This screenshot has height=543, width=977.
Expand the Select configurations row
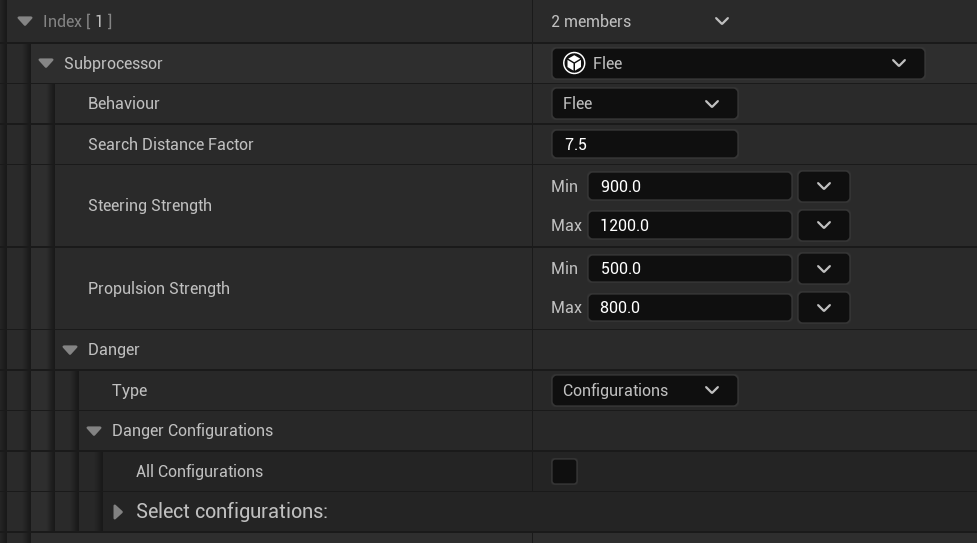tap(118, 511)
